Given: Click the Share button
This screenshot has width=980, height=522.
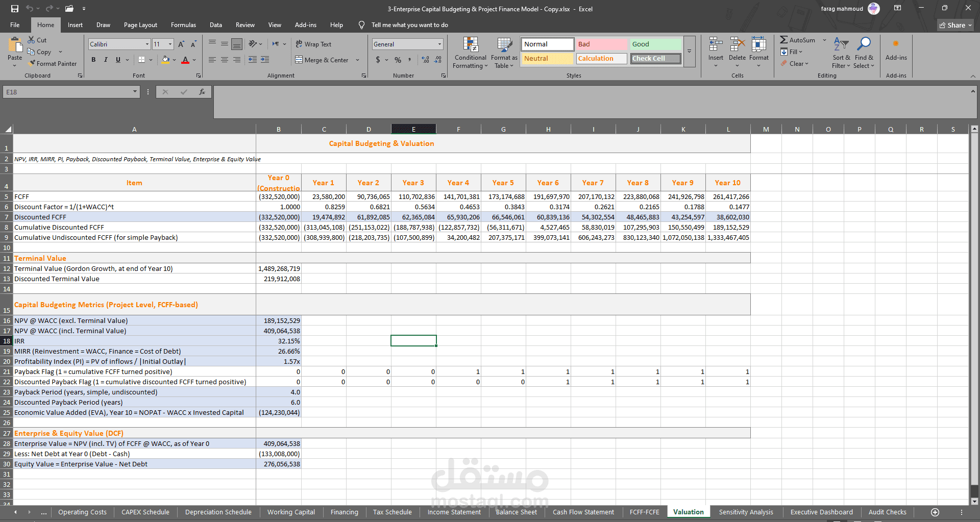Looking at the screenshot, I should (955, 25).
